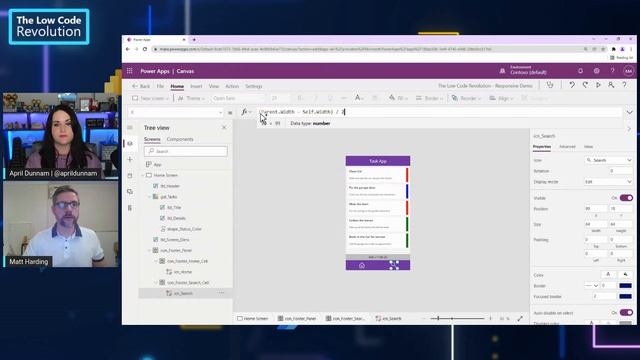The width and height of the screenshot is (640, 360).
Task: Open the Border color swatch
Action: coord(625,286)
